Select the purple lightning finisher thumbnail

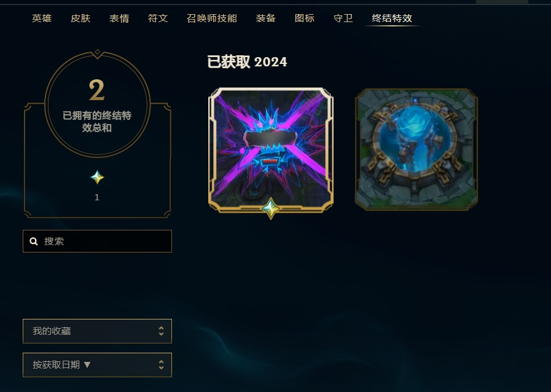tap(270, 149)
